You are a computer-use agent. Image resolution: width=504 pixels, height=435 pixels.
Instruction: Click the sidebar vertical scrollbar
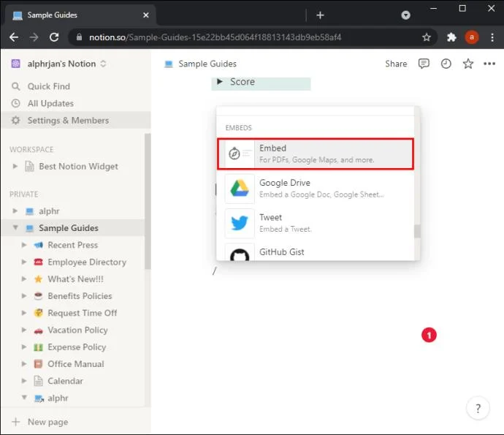pos(148,201)
